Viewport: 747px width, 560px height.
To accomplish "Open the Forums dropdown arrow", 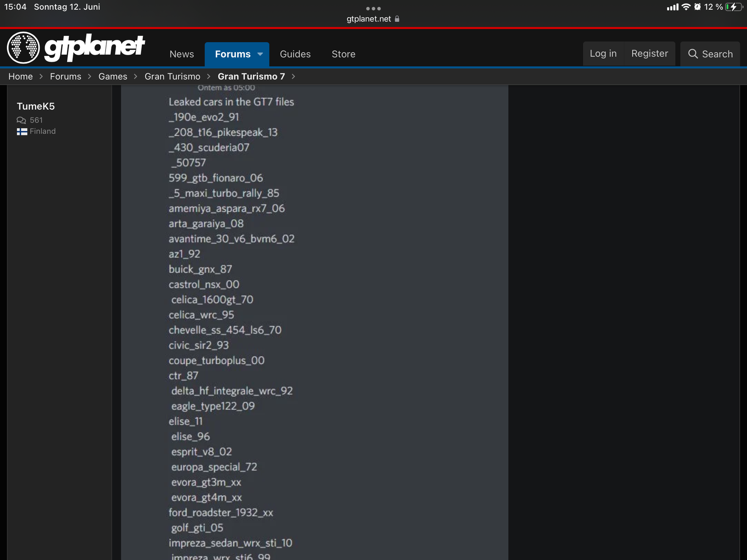I will [x=261, y=54].
